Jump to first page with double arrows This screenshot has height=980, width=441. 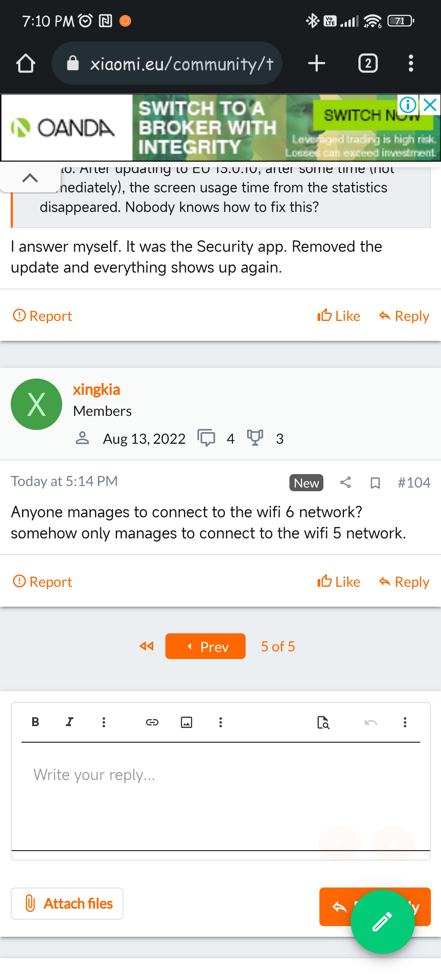pyautogui.click(x=146, y=646)
